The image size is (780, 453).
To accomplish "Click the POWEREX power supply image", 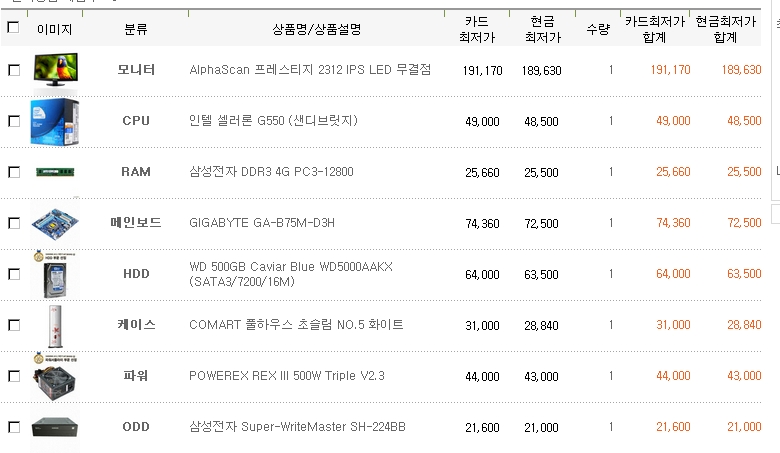I will (x=55, y=376).
